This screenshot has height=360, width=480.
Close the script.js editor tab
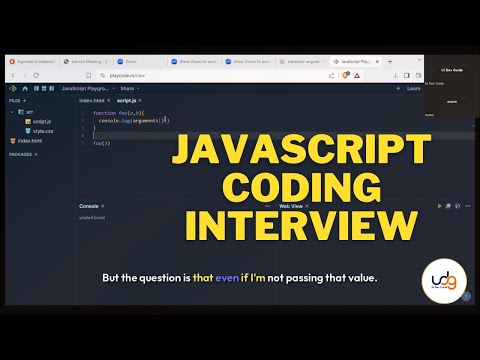coord(140,100)
